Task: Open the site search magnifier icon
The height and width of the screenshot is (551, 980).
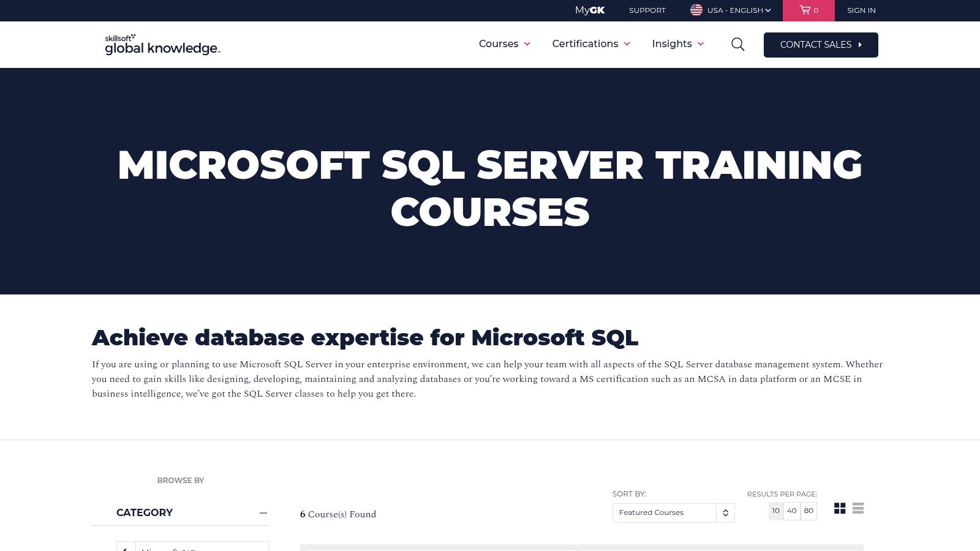Action: [738, 44]
